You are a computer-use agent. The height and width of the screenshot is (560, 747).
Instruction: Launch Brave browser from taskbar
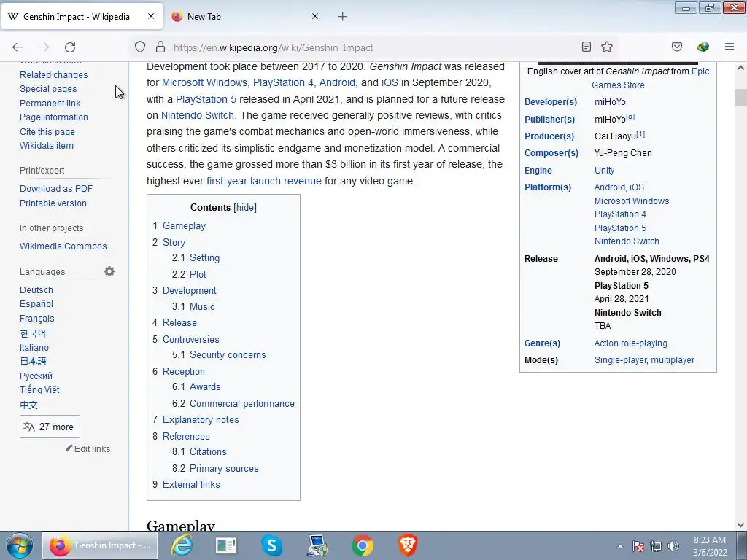tap(407, 545)
